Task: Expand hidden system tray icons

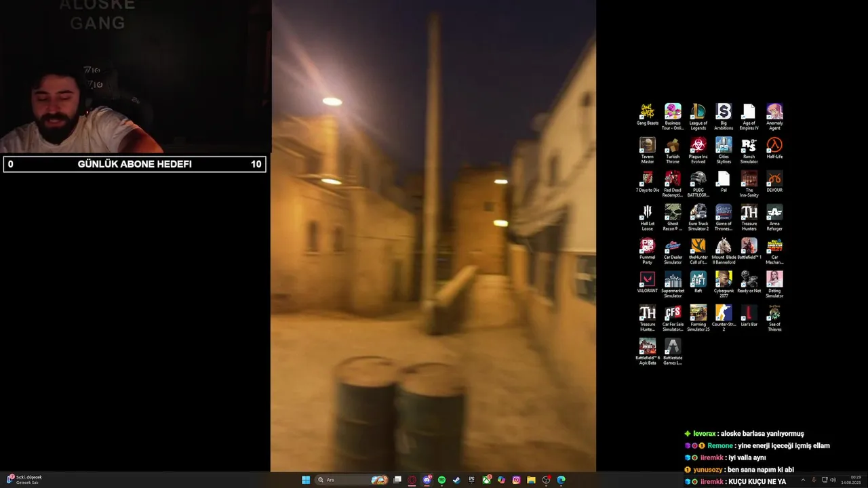Action: point(803,480)
